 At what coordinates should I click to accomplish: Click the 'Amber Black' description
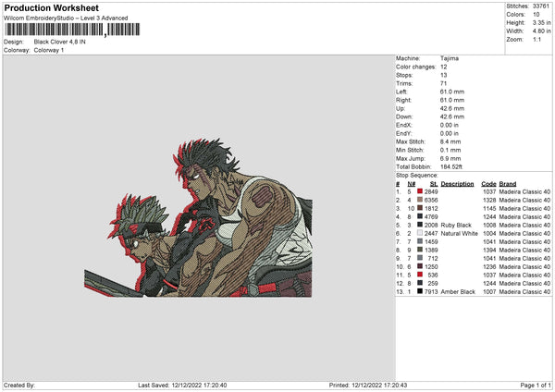459,291
